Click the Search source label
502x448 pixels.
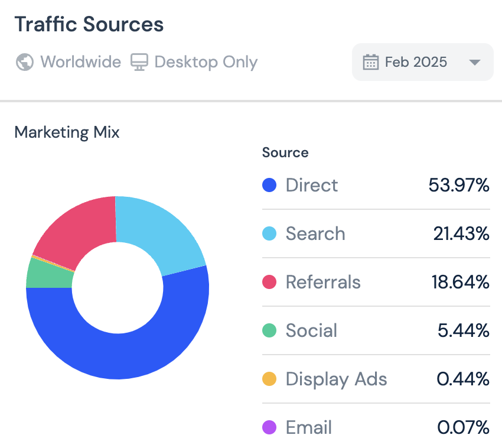(x=315, y=233)
